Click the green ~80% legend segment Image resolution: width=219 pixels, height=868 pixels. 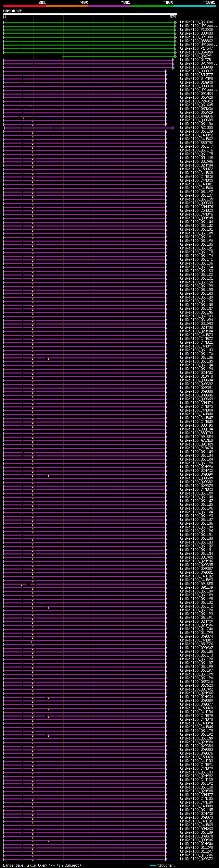[152, 6]
